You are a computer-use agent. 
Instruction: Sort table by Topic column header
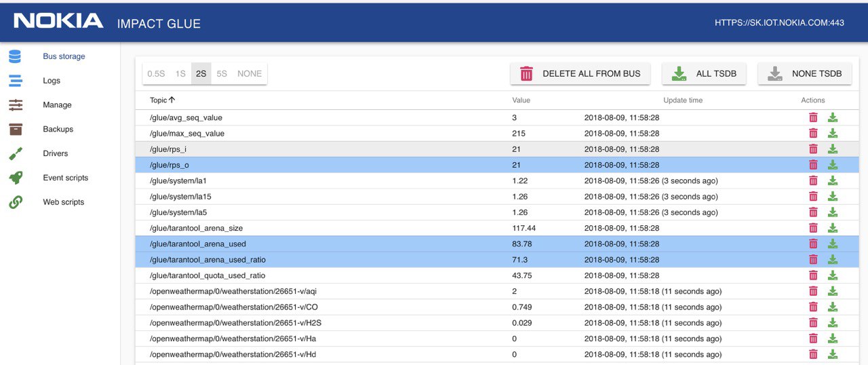[x=162, y=100]
